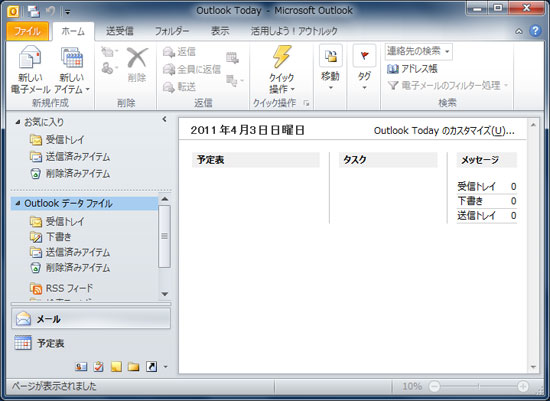Viewport: 550px width, 401px height.
Task: Open the yellow notes icon in navigation bar
Action: tap(116, 367)
